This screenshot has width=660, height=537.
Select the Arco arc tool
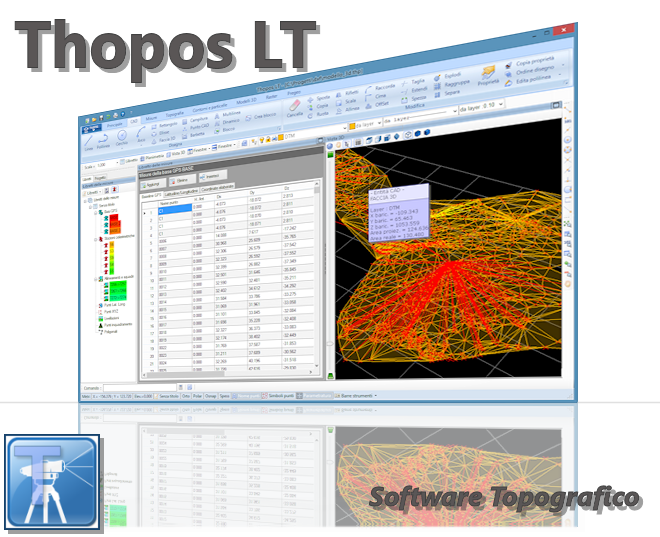pyautogui.click(x=141, y=135)
